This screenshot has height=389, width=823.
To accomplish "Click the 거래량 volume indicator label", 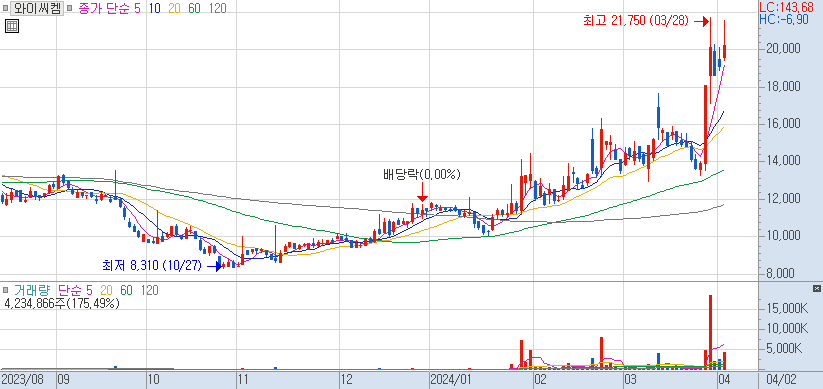I will pos(31,290).
